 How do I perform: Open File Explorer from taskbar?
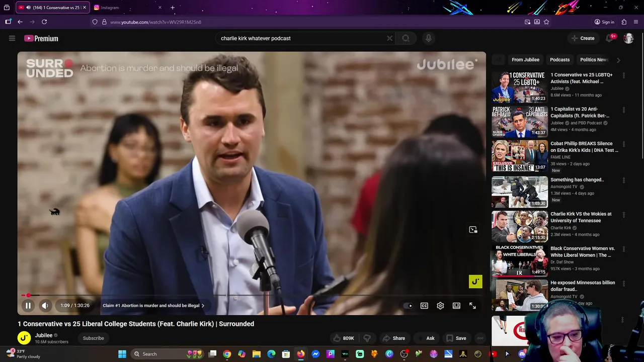[257, 354]
